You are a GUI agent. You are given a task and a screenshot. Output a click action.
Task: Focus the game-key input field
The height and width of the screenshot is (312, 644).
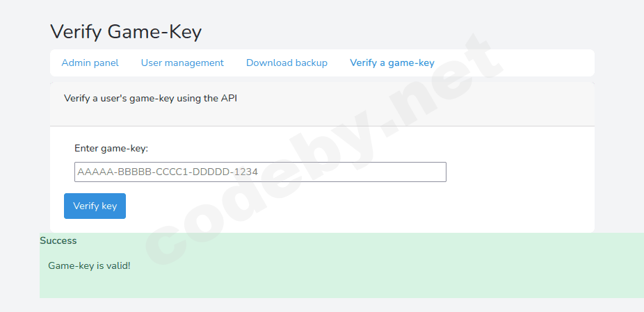point(259,172)
